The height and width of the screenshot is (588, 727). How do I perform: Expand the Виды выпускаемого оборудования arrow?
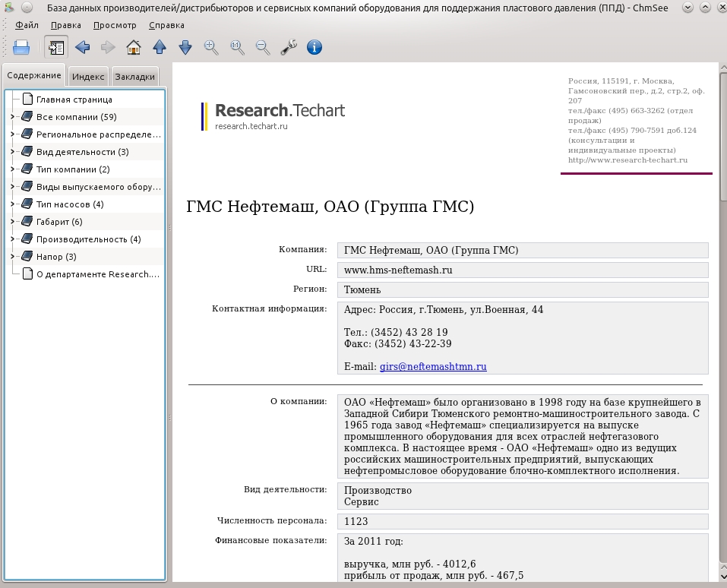click(12, 187)
